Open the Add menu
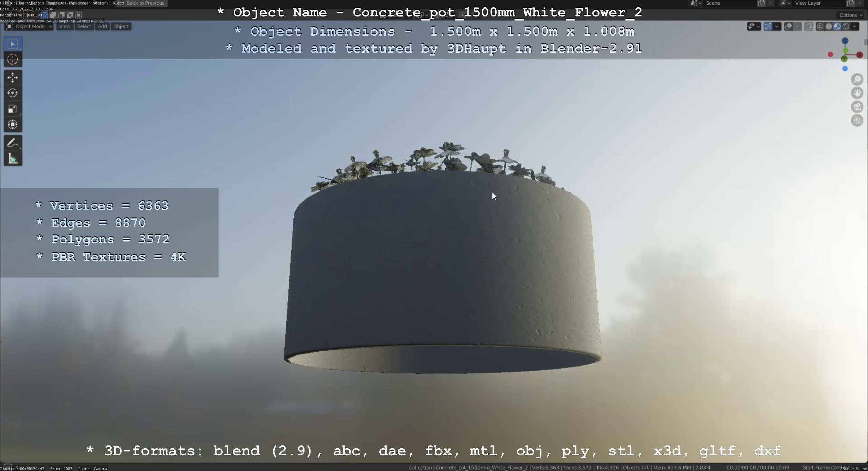Image resolution: width=868 pixels, height=471 pixels. coord(102,27)
